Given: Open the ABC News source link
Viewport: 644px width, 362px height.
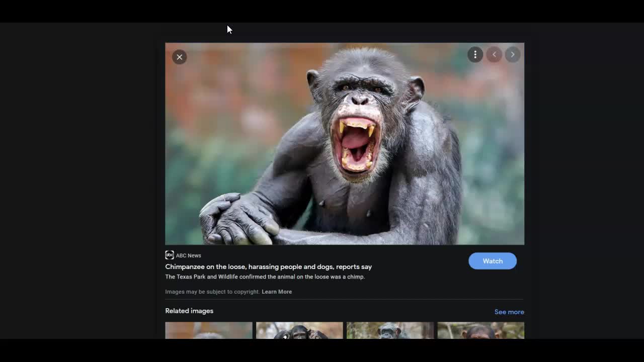Looking at the screenshot, I should coord(188,255).
